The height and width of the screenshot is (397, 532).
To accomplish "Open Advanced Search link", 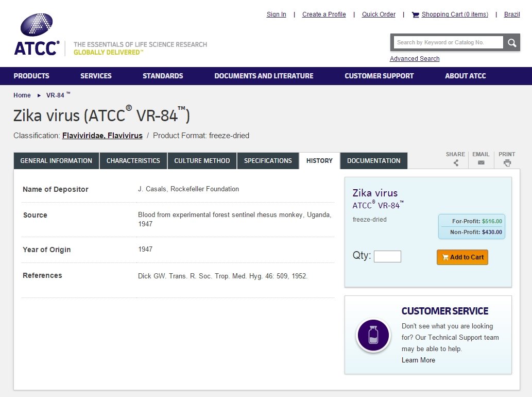I will pyautogui.click(x=414, y=59).
